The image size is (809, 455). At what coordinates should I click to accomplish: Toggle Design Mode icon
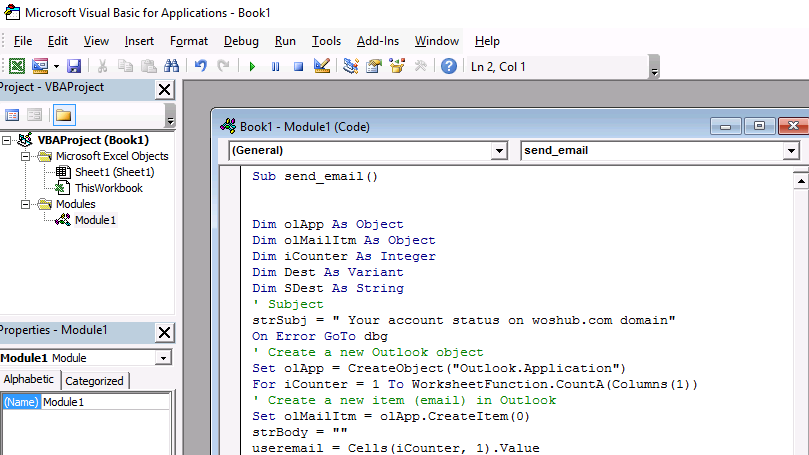tap(322, 66)
